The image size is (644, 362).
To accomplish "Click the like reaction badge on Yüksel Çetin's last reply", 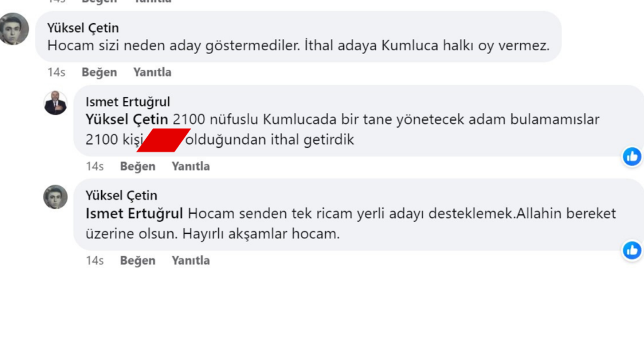I will point(631,250).
